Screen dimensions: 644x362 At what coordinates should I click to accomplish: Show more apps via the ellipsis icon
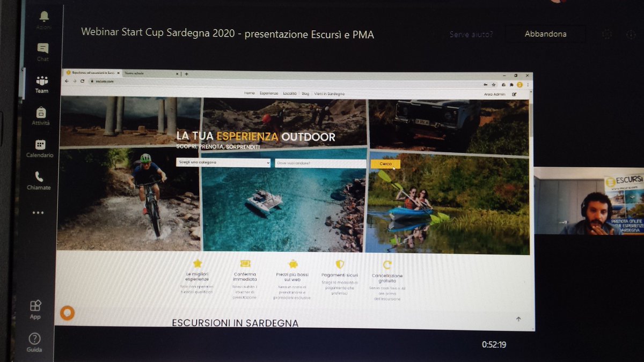(38, 213)
